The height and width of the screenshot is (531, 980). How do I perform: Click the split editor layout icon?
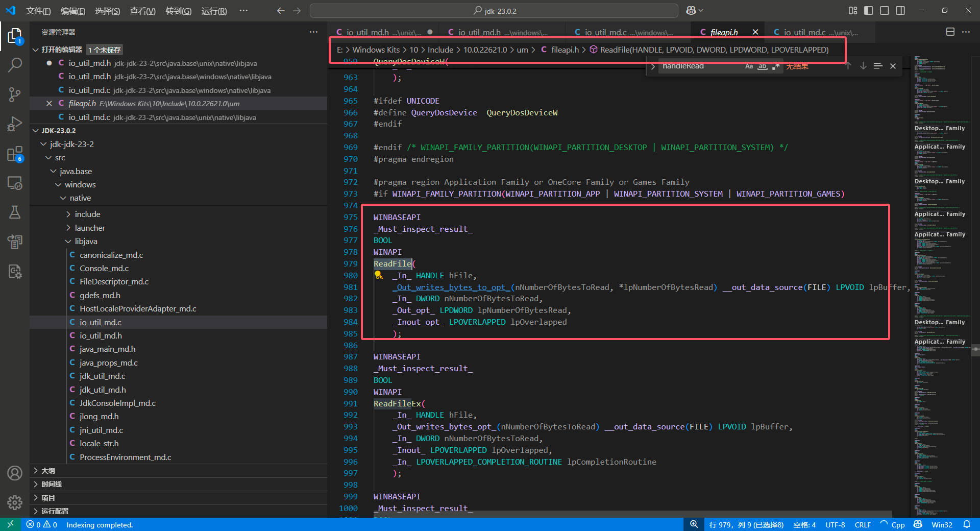click(950, 32)
